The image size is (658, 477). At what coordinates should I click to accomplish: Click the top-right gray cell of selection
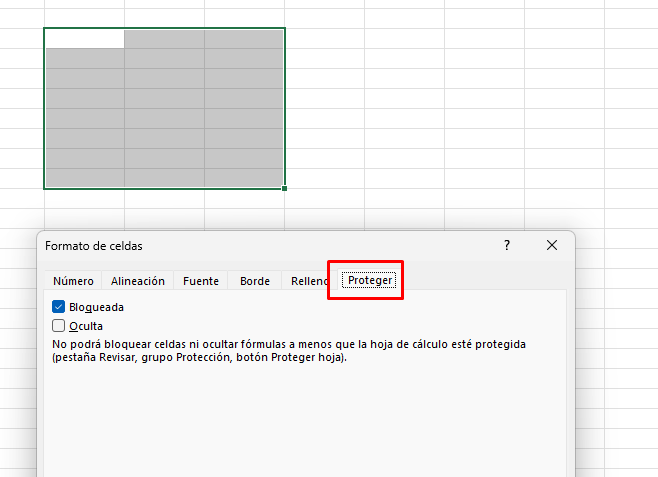coord(244,38)
